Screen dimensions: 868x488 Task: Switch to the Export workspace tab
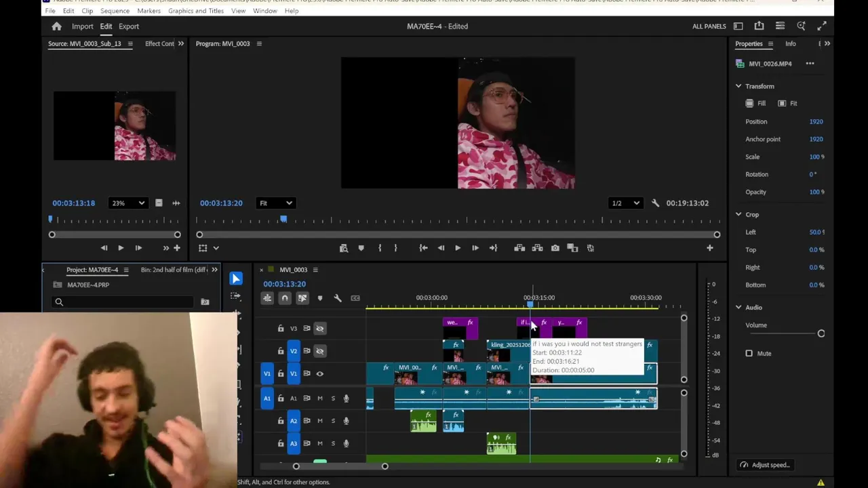click(x=129, y=26)
